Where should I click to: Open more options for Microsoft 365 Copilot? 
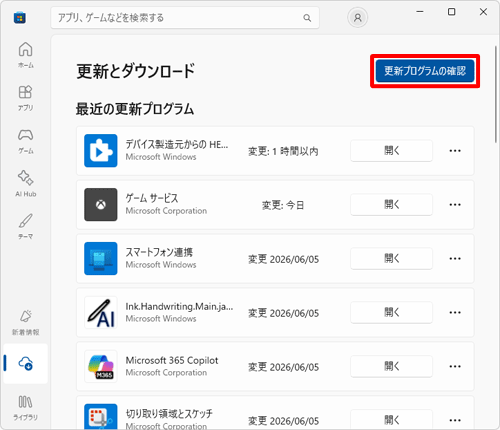[455, 367]
